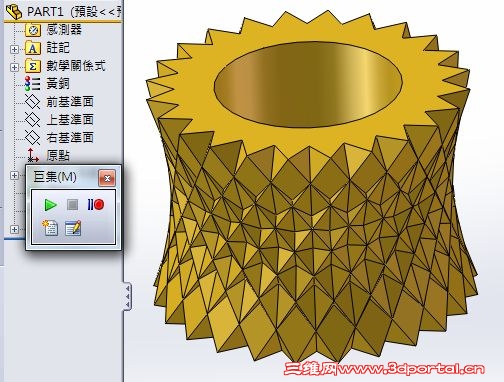
Task: Click the New Macro icon
Action: pos(50,228)
